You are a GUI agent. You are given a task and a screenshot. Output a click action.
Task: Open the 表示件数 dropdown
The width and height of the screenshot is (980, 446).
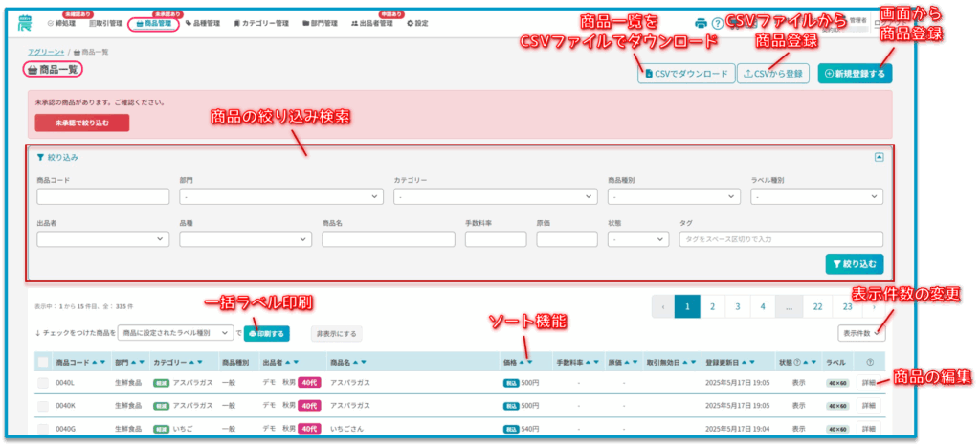[861, 333]
